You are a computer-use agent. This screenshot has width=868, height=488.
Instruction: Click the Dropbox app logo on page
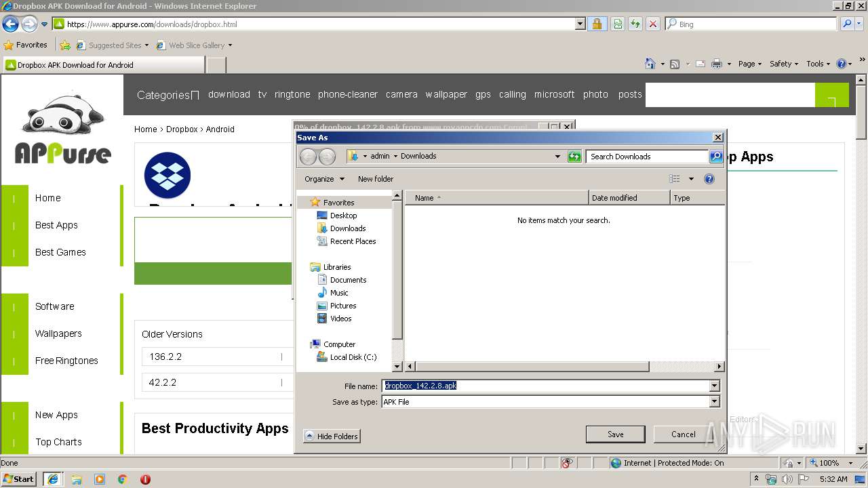pyautogui.click(x=167, y=176)
